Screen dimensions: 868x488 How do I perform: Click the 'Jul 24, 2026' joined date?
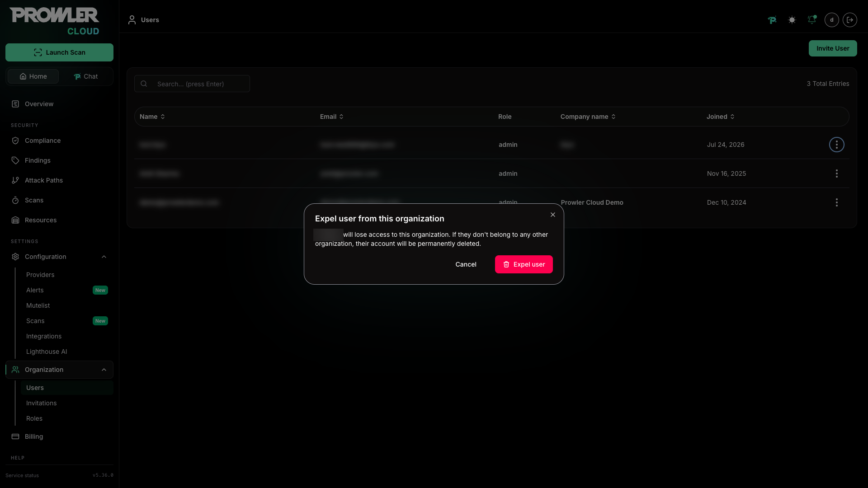pos(726,145)
